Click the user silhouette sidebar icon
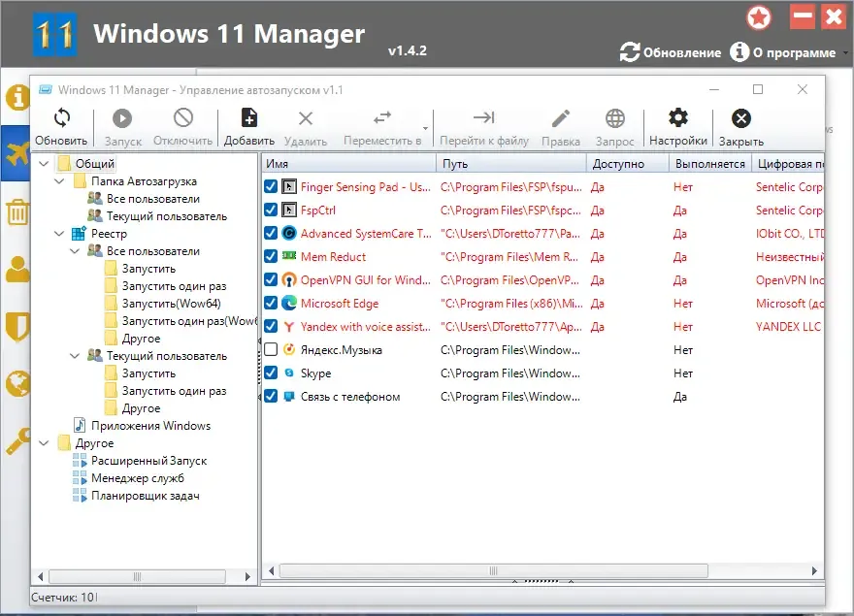Image resolution: width=854 pixels, height=616 pixels. point(17,269)
